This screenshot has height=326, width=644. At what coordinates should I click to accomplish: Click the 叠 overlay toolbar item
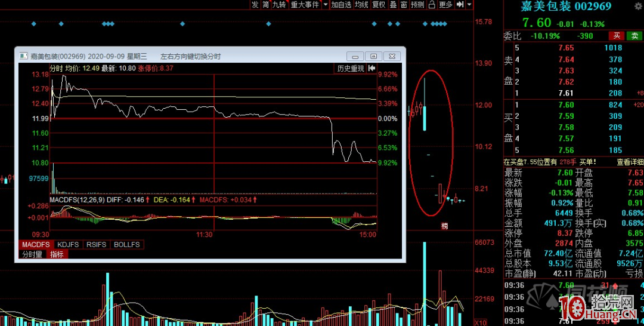[394, 5]
